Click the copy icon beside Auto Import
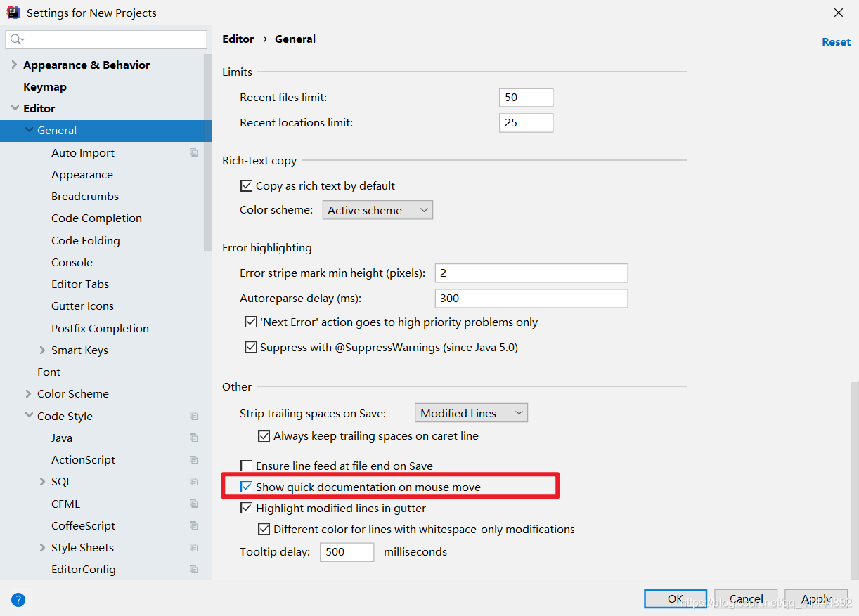The image size is (859, 616). (194, 152)
